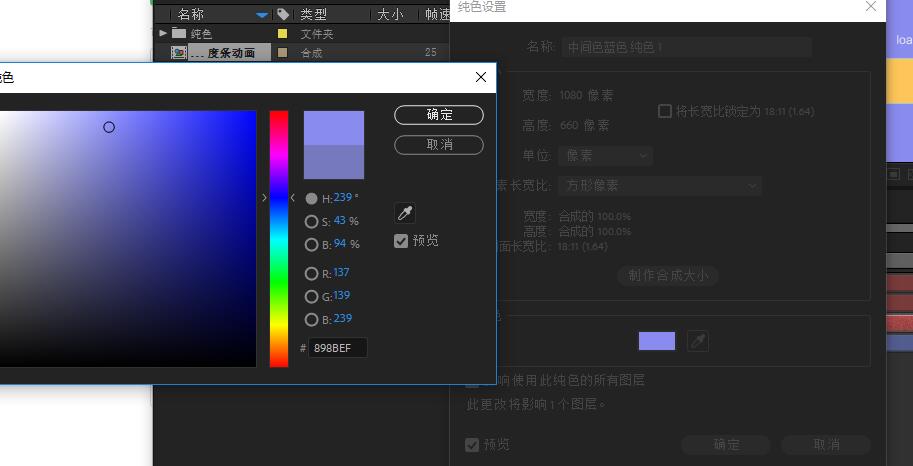Click the composition icon for 度条动画

[179, 52]
